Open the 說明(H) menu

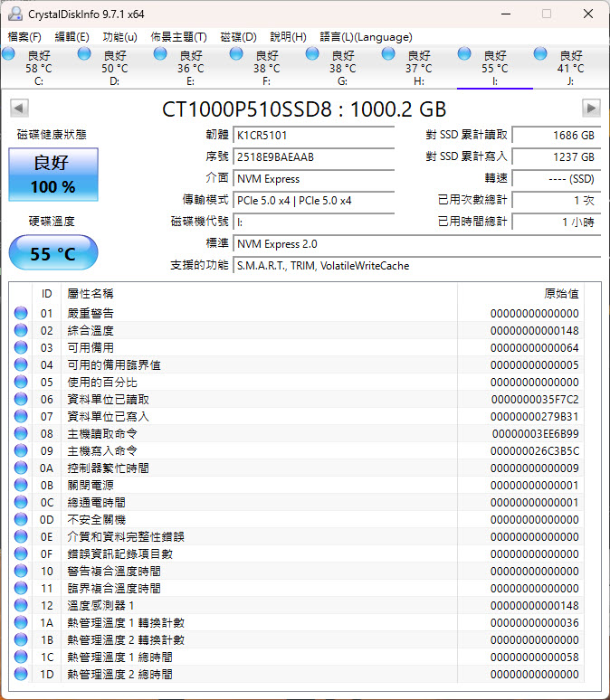point(288,37)
